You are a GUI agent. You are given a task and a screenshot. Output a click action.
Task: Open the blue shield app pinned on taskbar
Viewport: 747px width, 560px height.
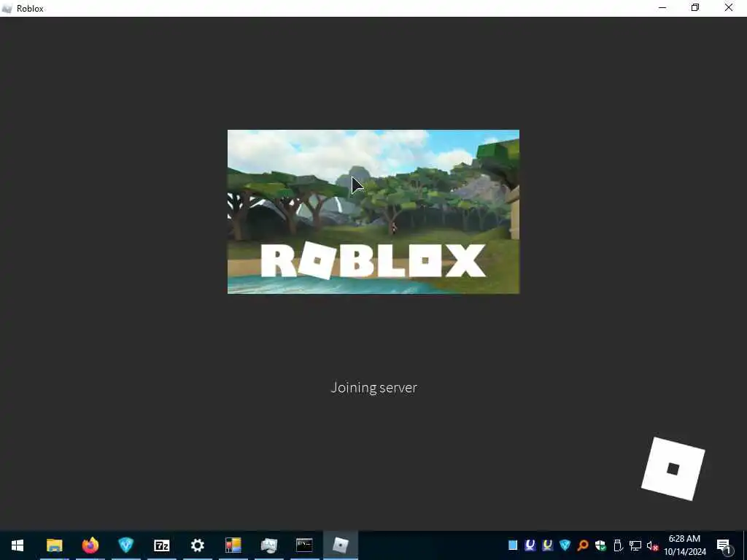pyautogui.click(x=125, y=545)
